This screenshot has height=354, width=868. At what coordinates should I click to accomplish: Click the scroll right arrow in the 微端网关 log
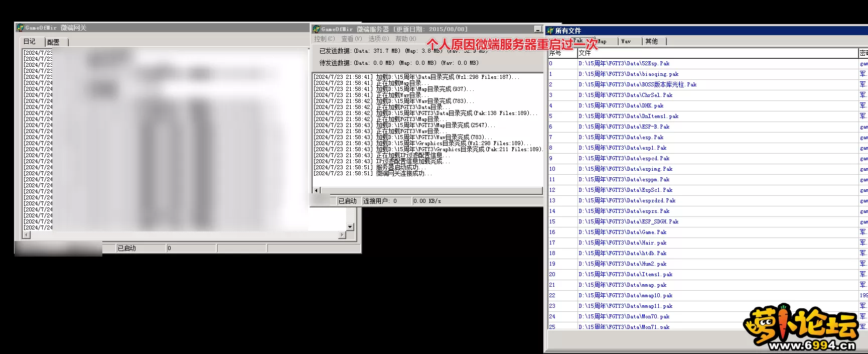click(x=342, y=234)
